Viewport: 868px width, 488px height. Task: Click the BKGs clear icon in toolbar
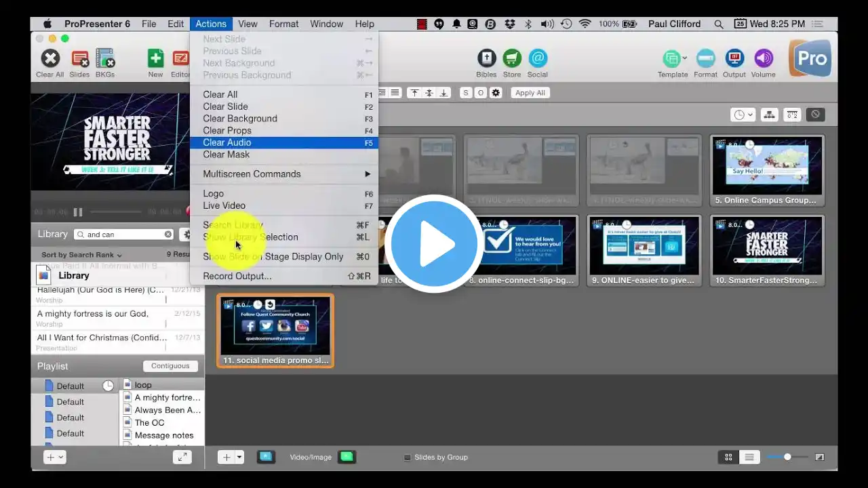tap(105, 59)
